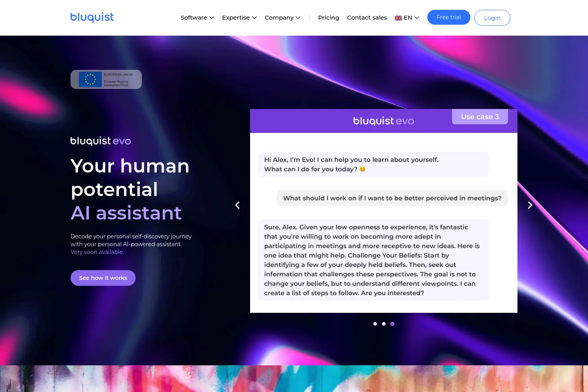Viewport: 588px width, 392px height.
Task: Open Contact sales link
Action: click(x=367, y=18)
